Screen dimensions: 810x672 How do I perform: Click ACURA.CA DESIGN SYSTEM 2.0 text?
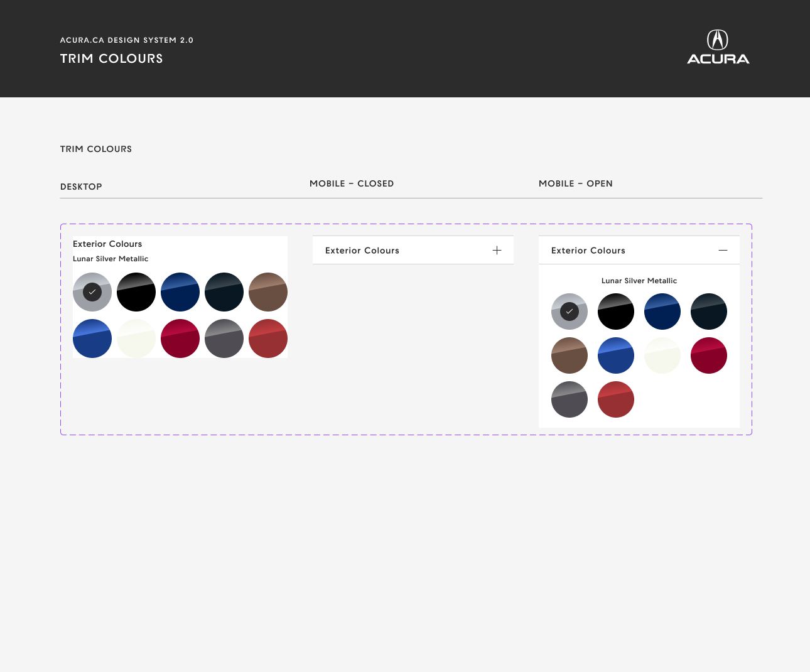tap(127, 40)
